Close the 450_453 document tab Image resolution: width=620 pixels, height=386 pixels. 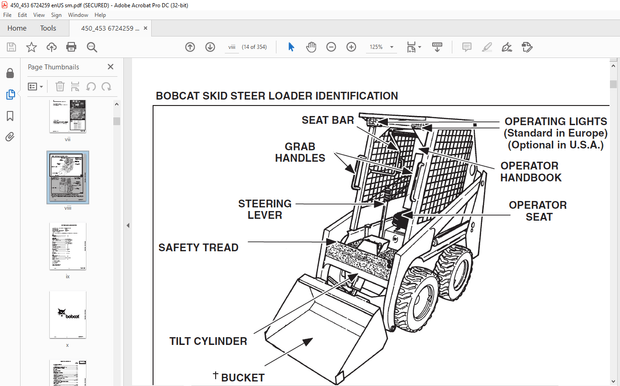146,28
